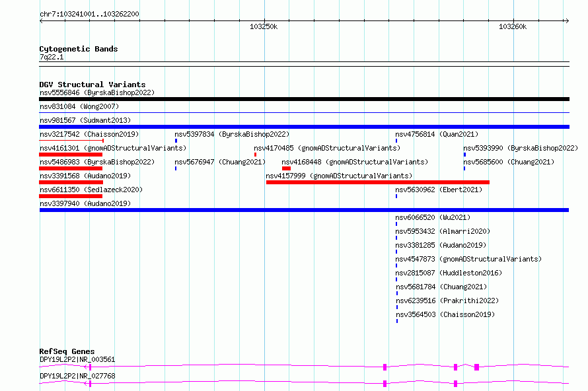Image resolution: width=588 pixels, height=391 pixels.
Task: Open variant nsv4161301 (gnomADStructuralVariants) label
Action: pos(113,148)
